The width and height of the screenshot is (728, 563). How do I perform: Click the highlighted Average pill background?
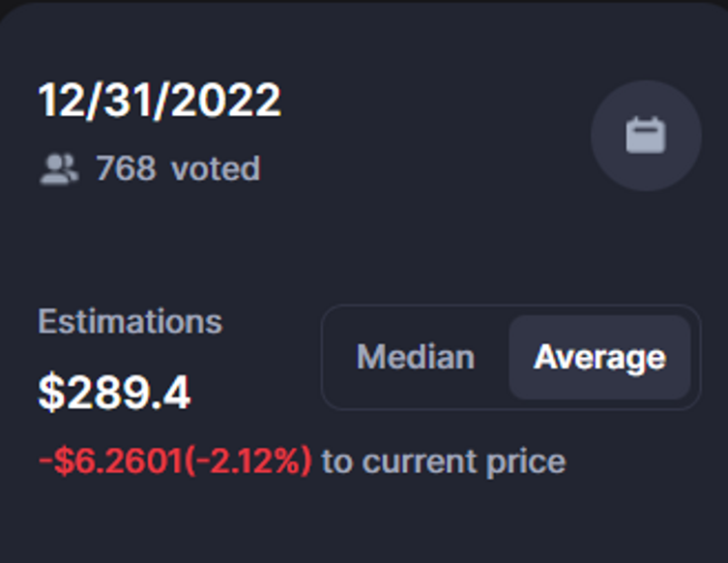pyautogui.click(x=599, y=357)
